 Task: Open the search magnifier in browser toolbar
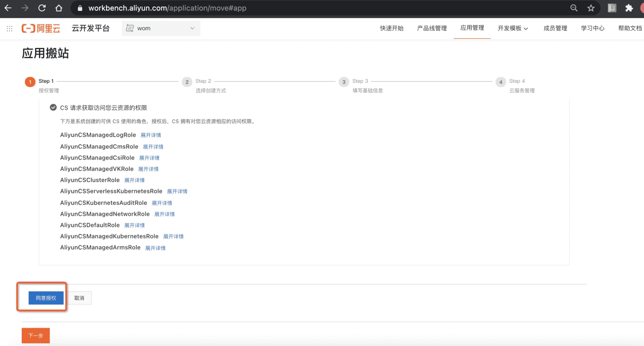(574, 8)
